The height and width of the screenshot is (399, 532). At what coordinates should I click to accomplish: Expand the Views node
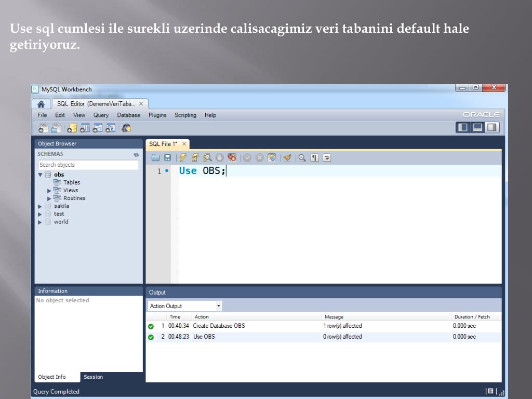pos(49,191)
